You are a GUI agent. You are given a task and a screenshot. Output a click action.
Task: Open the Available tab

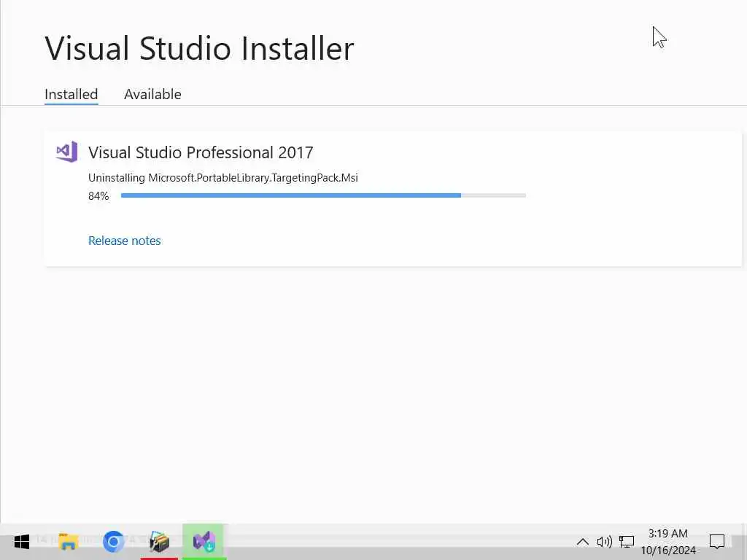[x=152, y=94]
